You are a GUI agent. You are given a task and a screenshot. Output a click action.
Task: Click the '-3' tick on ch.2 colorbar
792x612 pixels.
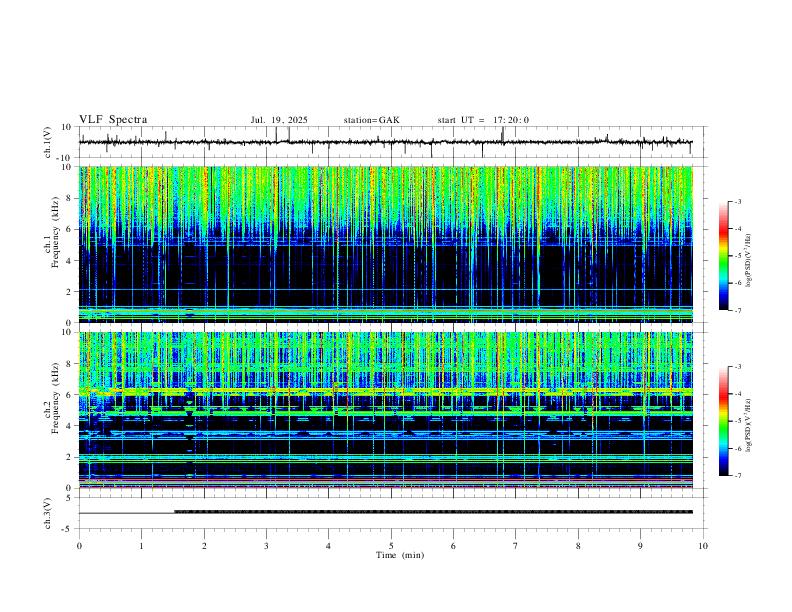[x=738, y=367]
